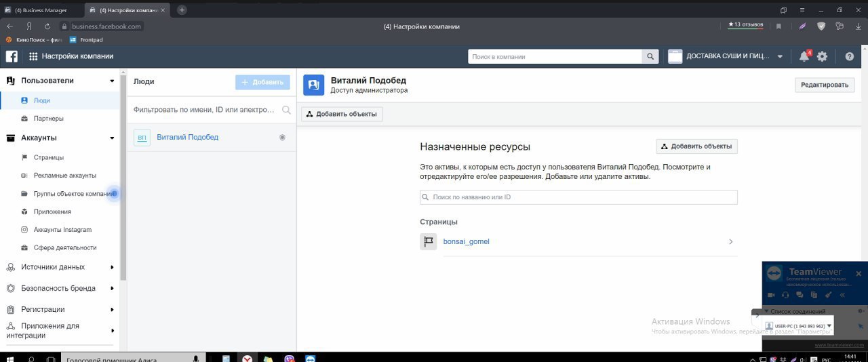The height and width of the screenshot is (362, 868).
Task: Select Партнеры in the sidebar
Action: pos(49,119)
